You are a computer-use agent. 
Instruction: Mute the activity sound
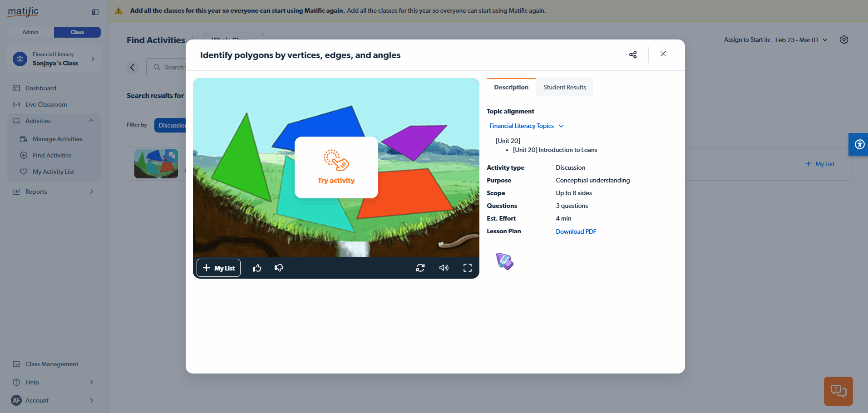click(444, 268)
